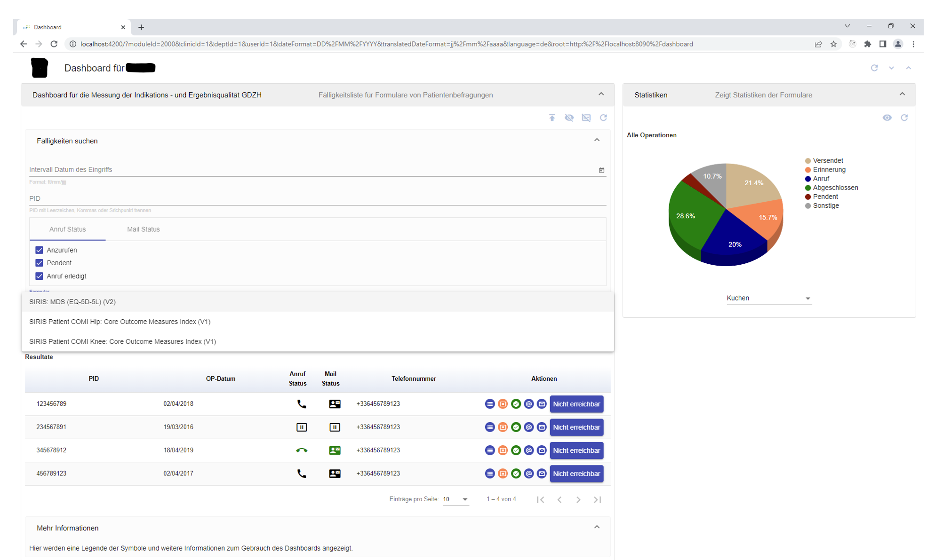Click the @ email action for PID 345678912
The image size is (935, 560).
tap(529, 450)
